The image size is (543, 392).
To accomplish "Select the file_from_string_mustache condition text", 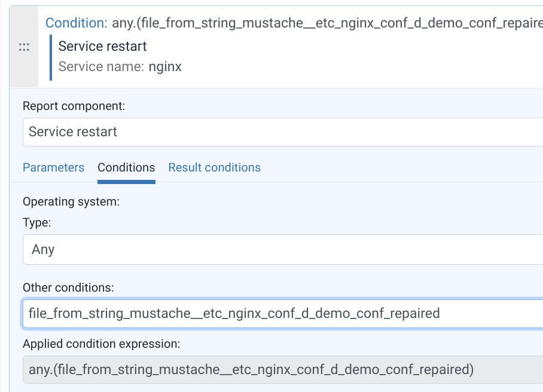I will click(232, 313).
